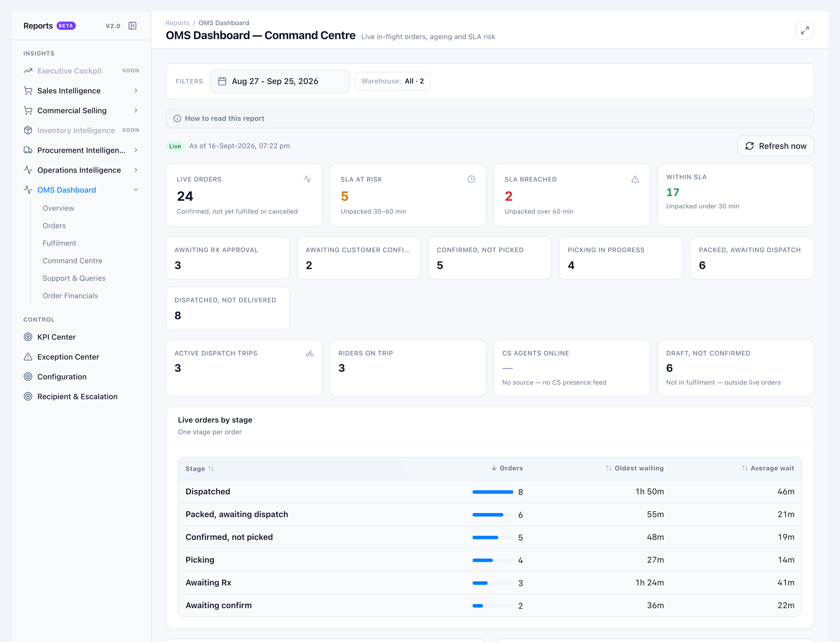
Task: Click the Operations Intelligence pulse icon
Action: [x=28, y=170]
